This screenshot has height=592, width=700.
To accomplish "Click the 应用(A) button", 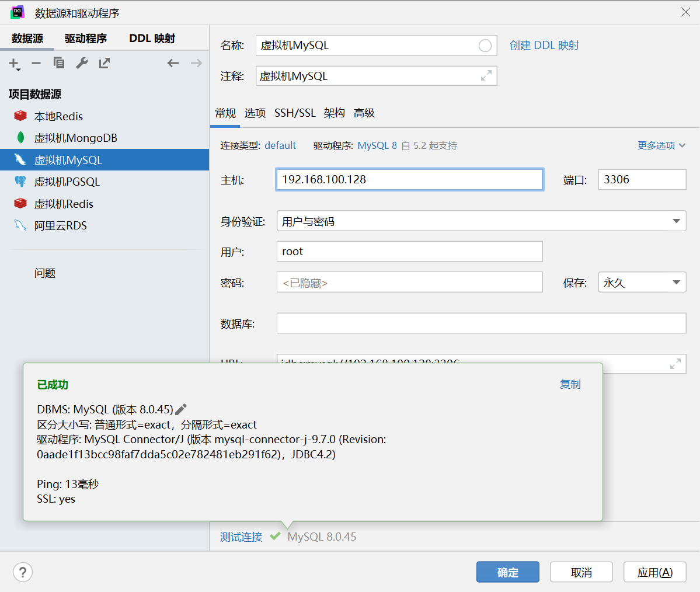I will click(655, 572).
